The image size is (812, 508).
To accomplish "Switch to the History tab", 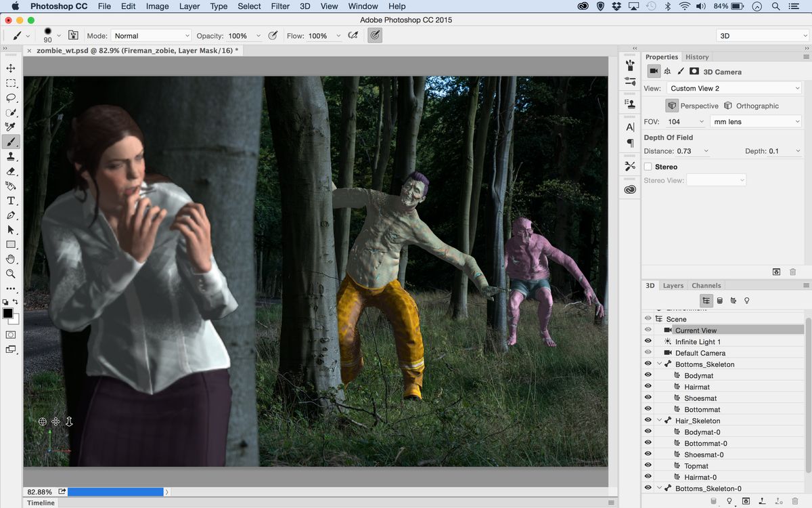I will tap(697, 57).
